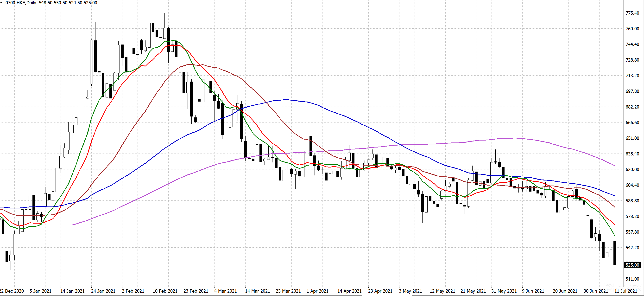Click the 14 Jan 2021 date label
The image size is (644, 296).
coord(72,291)
